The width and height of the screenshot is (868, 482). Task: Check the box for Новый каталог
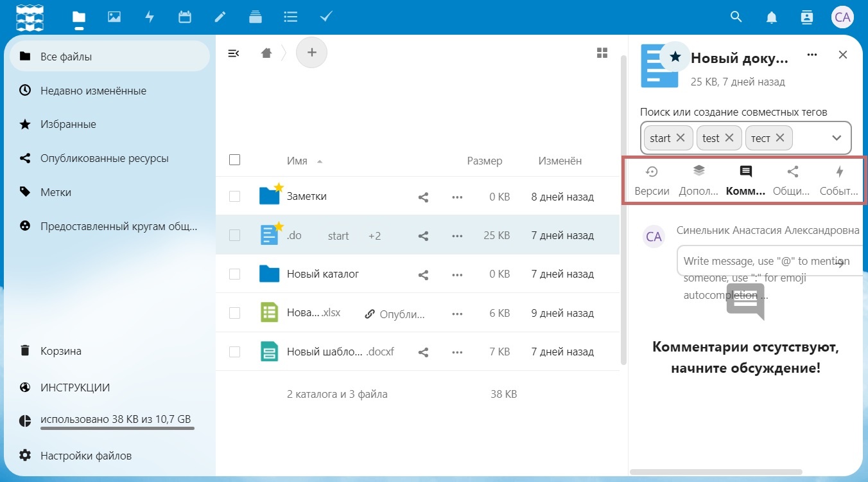pyautogui.click(x=234, y=274)
